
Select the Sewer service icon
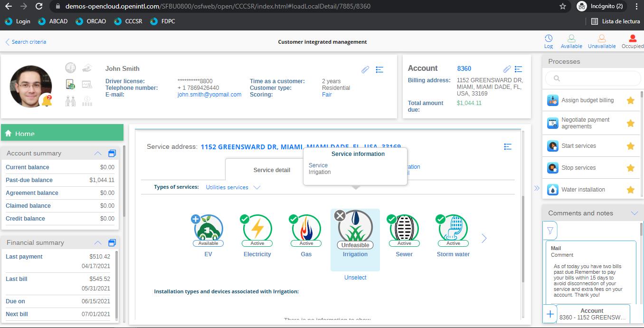(404, 229)
